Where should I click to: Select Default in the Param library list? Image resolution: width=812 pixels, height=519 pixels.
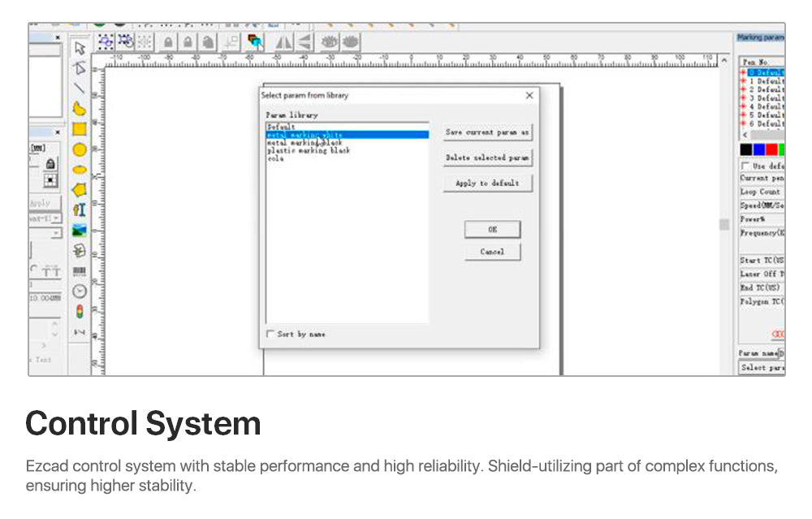click(348, 127)
